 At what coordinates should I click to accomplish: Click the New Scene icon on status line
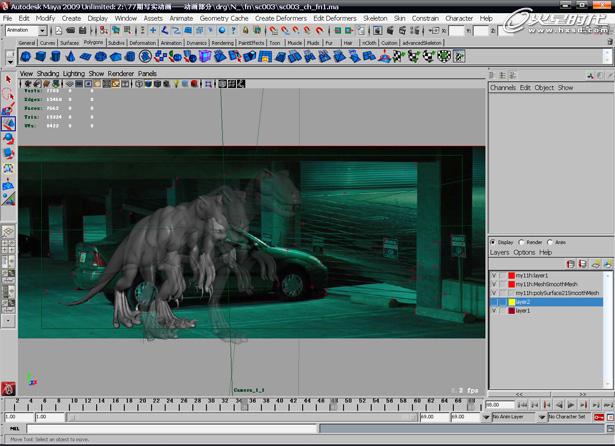[x=58, y=30]
